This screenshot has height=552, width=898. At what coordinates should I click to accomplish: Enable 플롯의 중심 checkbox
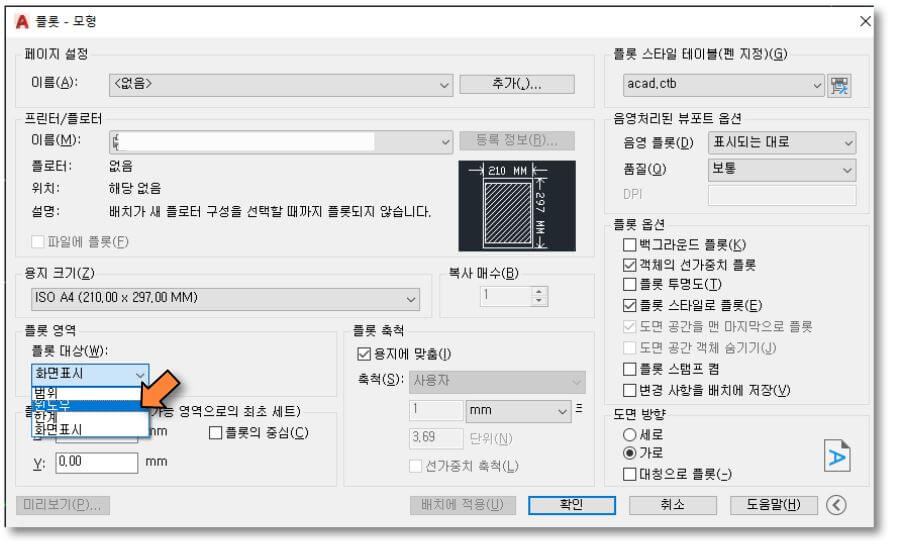click(x=215, y=433)
